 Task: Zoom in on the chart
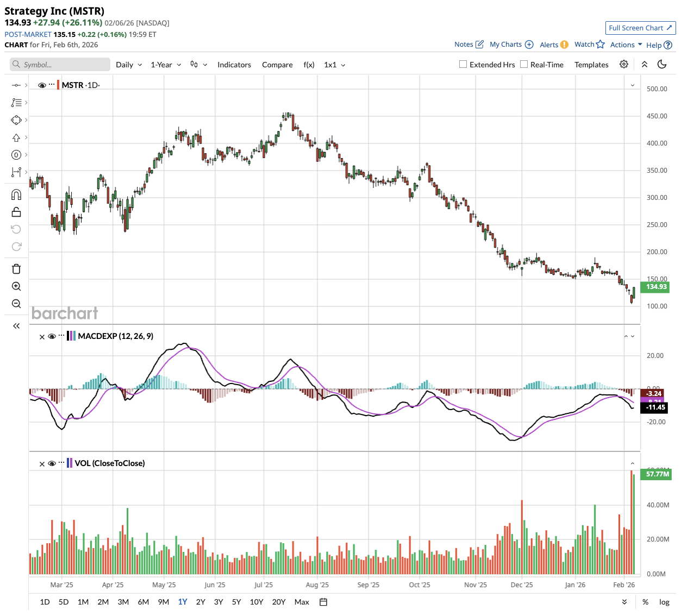(x=16, y=286)
